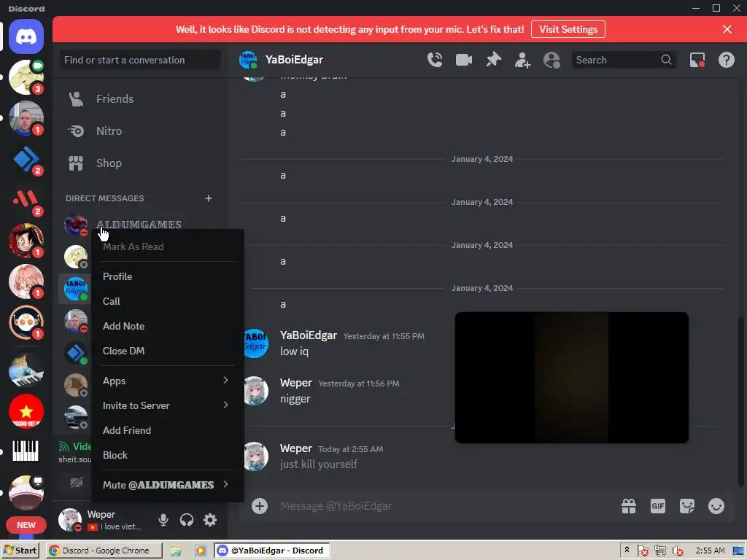Open the GIF picker

657,506
